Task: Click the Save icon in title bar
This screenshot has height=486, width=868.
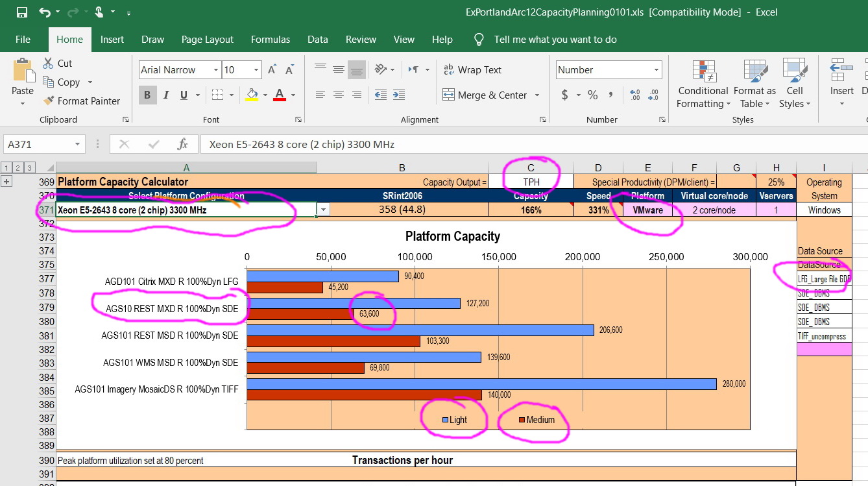Action: 22,12
